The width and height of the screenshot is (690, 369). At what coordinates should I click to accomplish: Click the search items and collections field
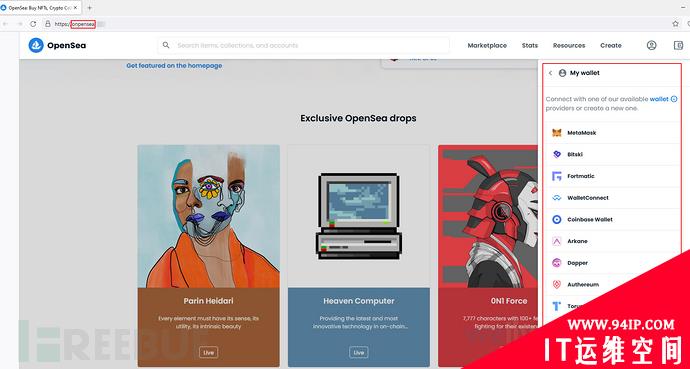pyautogui.click(x=304, y=45)
